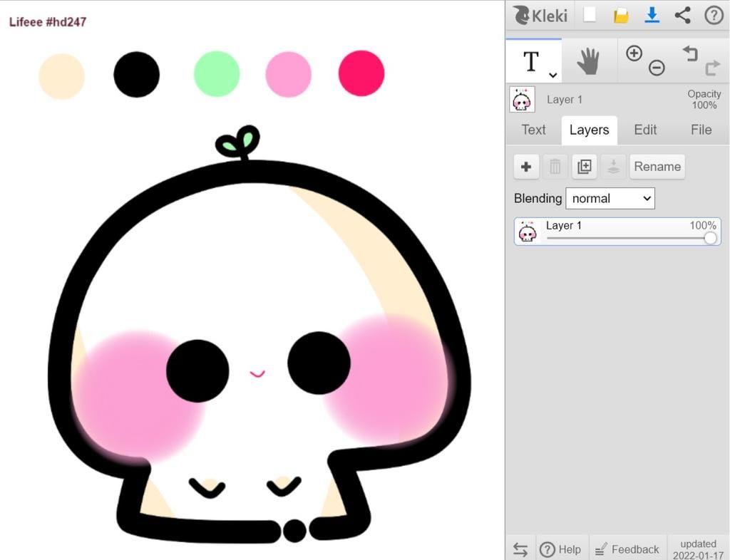730x560 pixels.
Task: Create a new blank image
Action: click(590, 15)
